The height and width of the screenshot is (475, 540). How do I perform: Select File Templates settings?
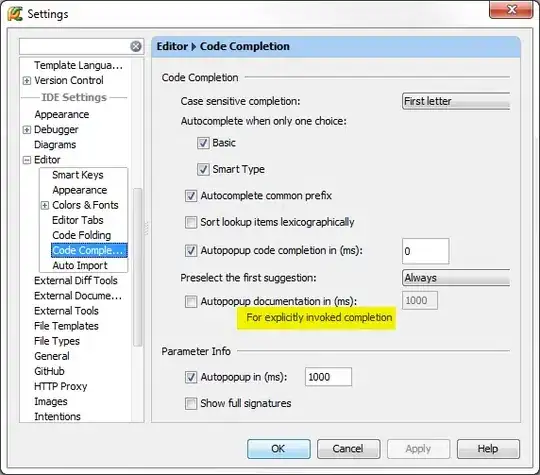pos(66,326)
